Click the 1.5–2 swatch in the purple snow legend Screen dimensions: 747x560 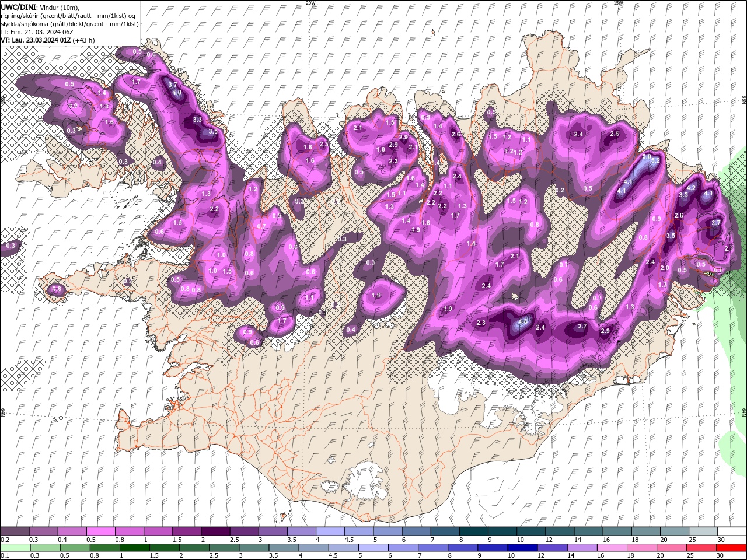(x=187, y=531)
